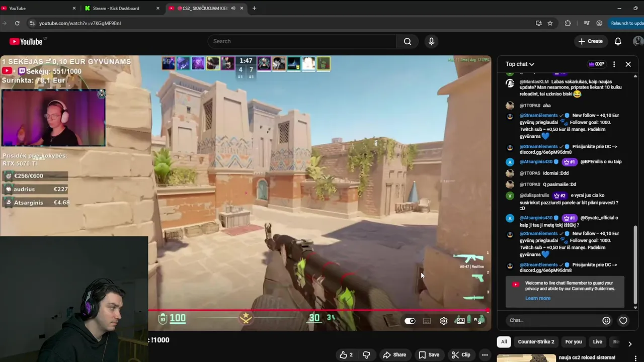Select the Counter-Strike 2 chip
The width and height of the screenshot is (644, 362).
[x=536, y=342]
